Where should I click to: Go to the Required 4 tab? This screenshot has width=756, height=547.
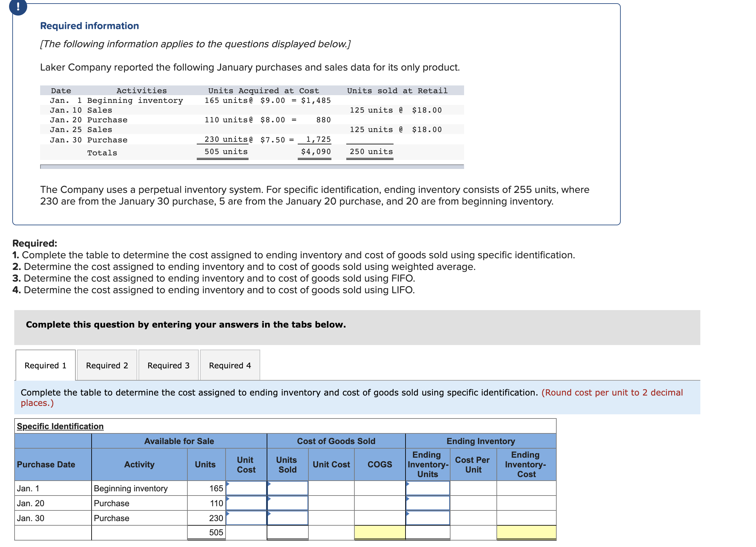point(230,366)
